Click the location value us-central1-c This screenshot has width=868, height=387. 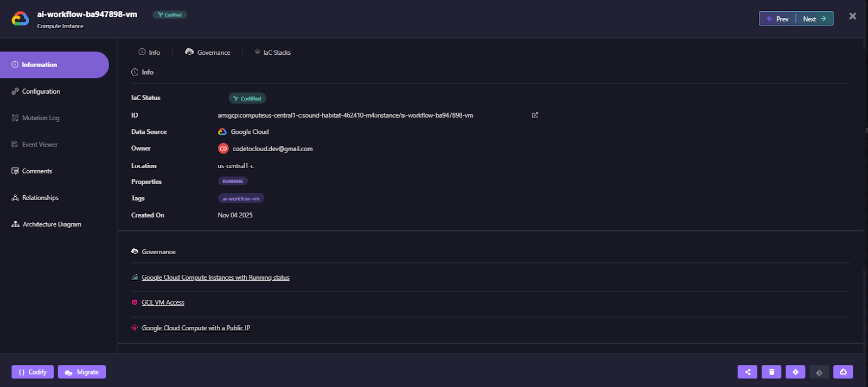click(235, 165)
